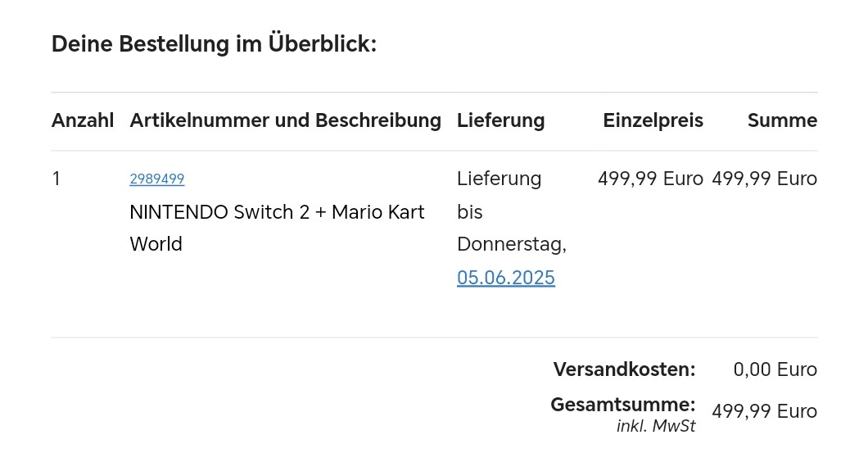Click the Summe column header
868x453 pixels.
tap(782, 120)
